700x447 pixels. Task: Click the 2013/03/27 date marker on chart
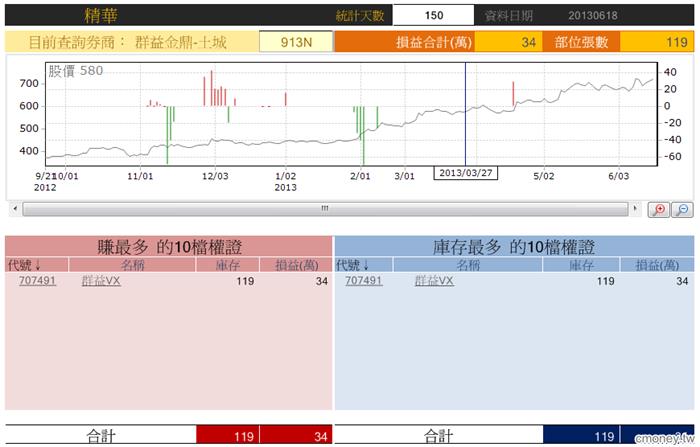click(465, 172)
